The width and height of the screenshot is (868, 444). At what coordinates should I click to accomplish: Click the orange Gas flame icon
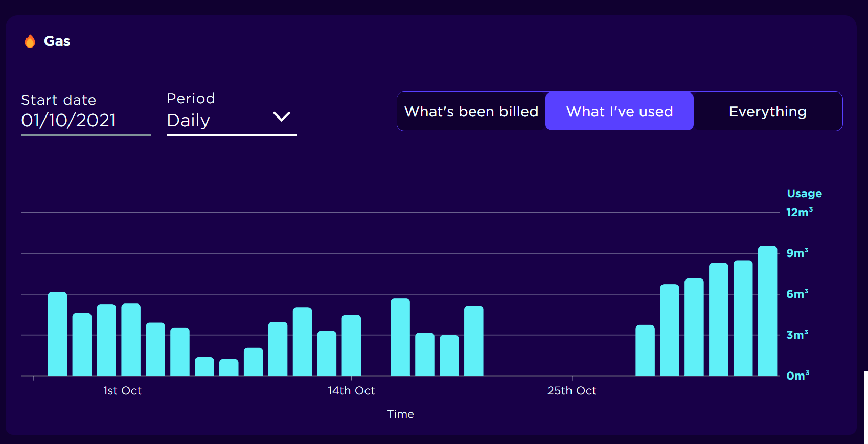30,41
